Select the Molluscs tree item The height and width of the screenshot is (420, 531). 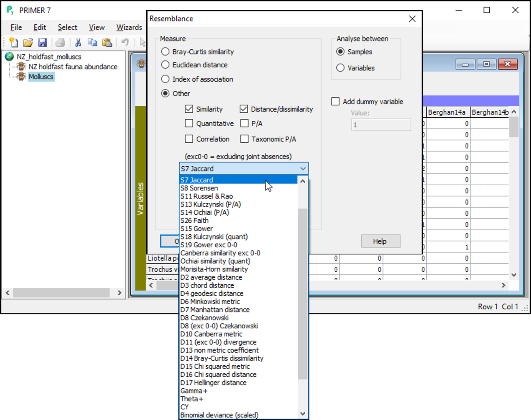pos(41,77)
